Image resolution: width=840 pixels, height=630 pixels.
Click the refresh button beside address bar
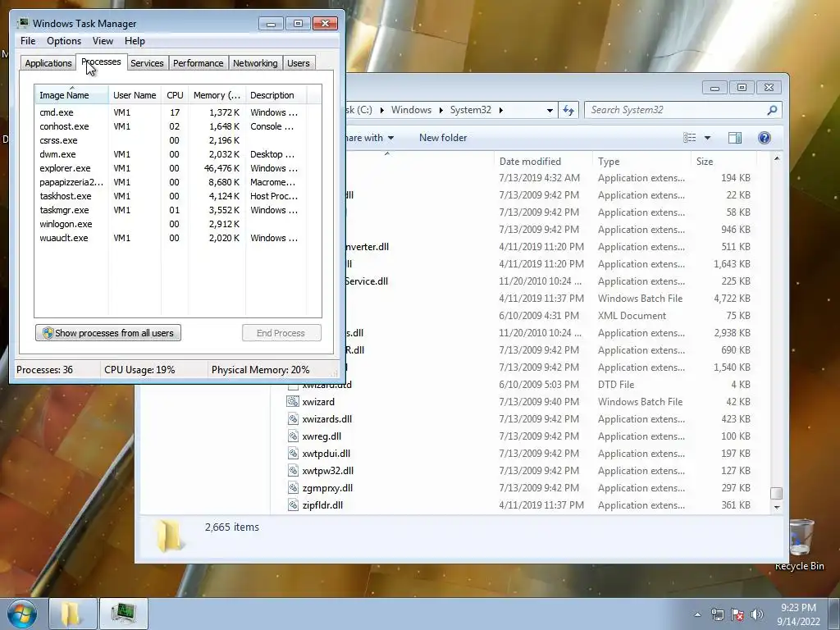pyautogui.click(x=568, y=110)
